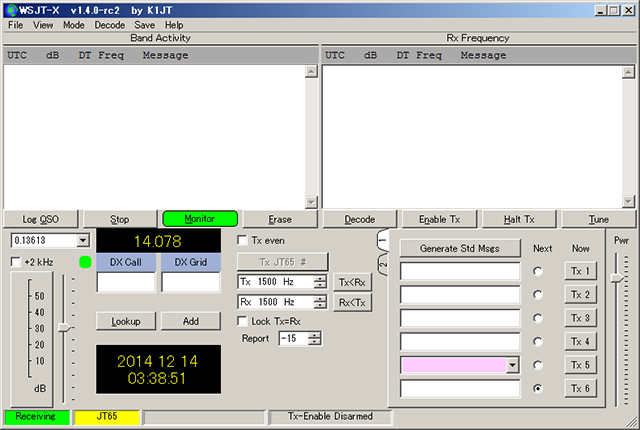Viewport: 640px width, 430px height.
Task: Select the Next radio button for Tx 2
Action: (x=538, y=294)
